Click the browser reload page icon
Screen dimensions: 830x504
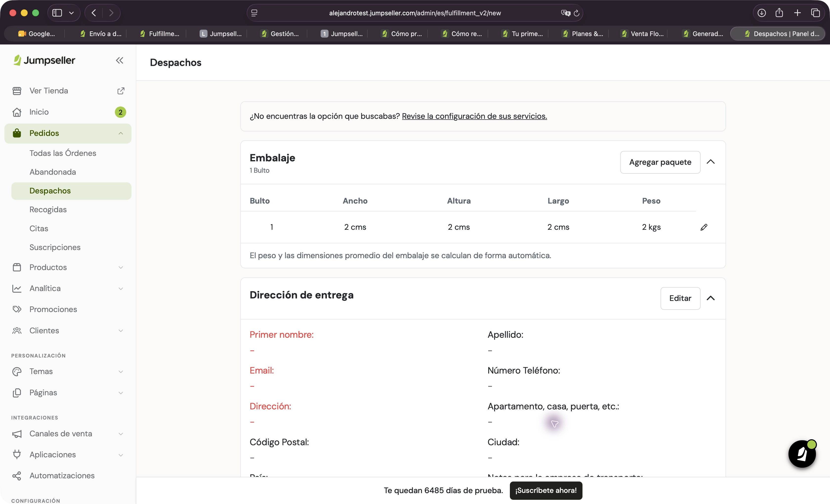(x=576, y=13)
